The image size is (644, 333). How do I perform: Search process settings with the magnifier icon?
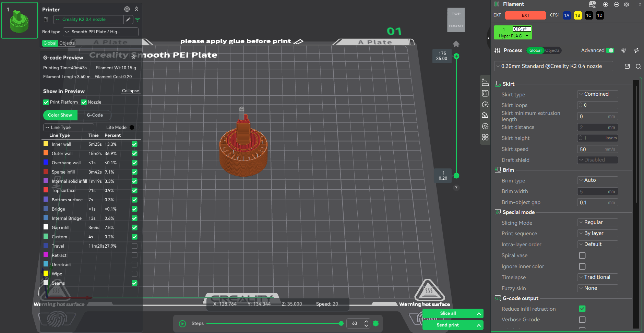coord(638,66)
